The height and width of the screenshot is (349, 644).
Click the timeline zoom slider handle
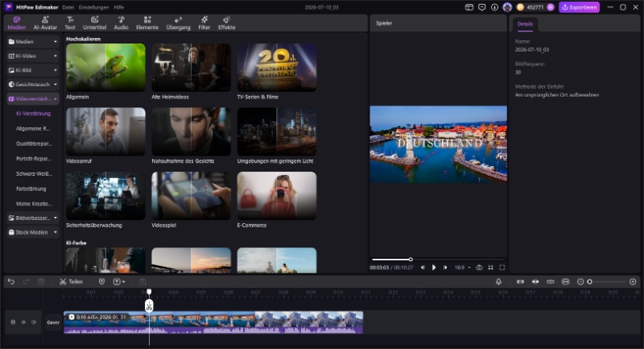click(589, 281)
